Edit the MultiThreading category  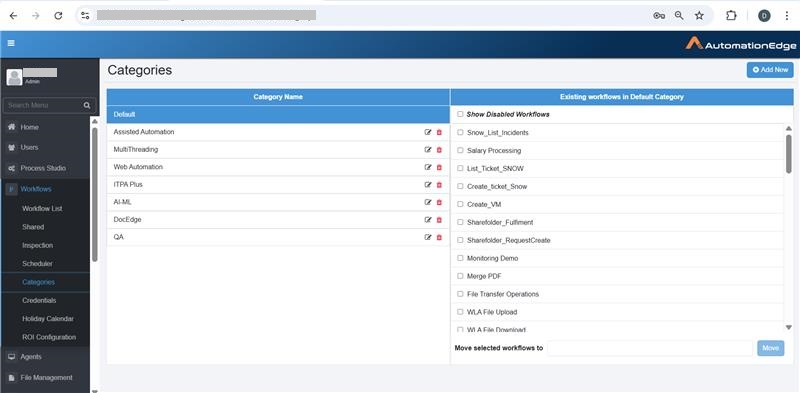click(428, 150)
